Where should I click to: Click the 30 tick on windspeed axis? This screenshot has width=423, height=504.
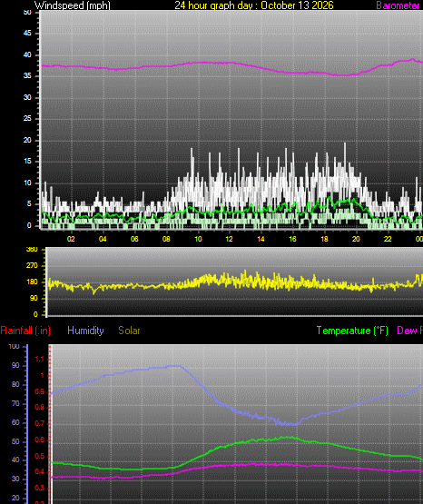[x=27, y=97]
